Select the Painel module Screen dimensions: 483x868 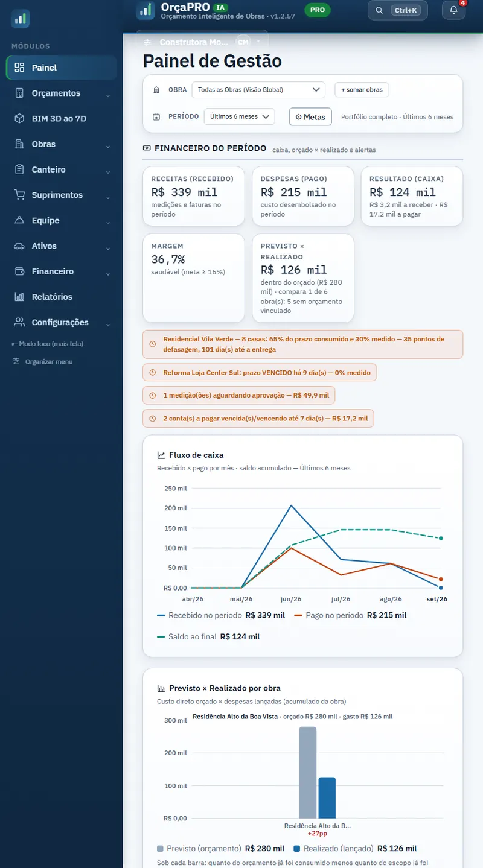point(62,68)
